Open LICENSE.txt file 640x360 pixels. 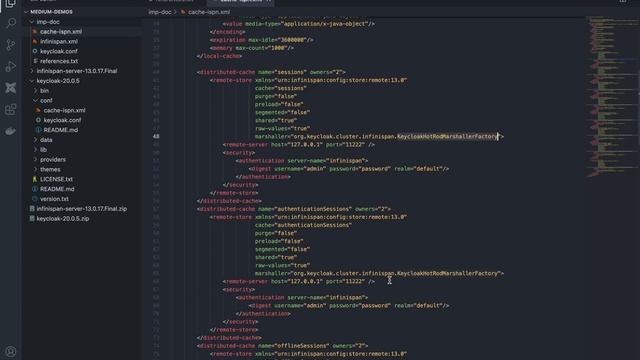pos(56,179)
